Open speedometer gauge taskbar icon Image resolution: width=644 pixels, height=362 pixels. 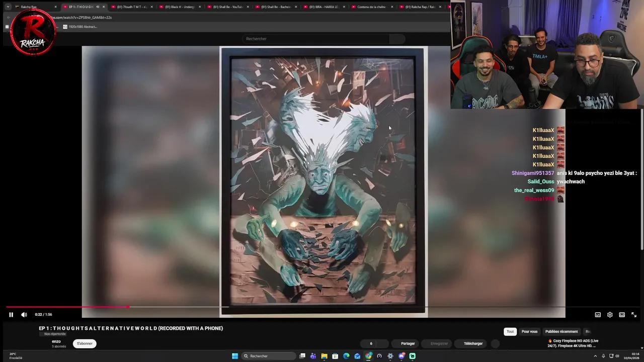[x=379, y=356]
